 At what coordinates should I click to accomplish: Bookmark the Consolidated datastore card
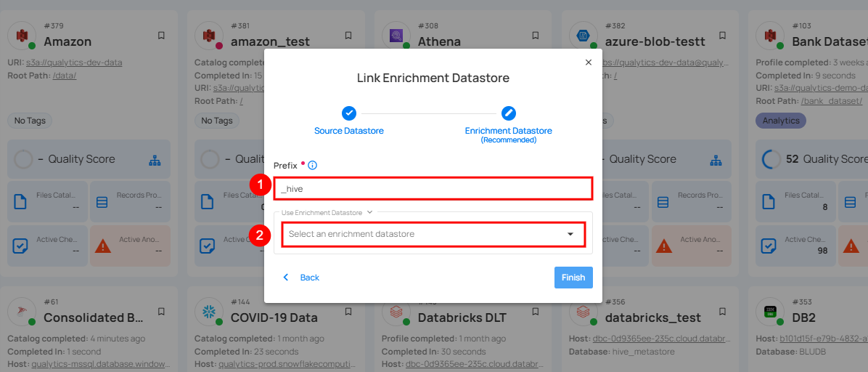coord(161,311)
